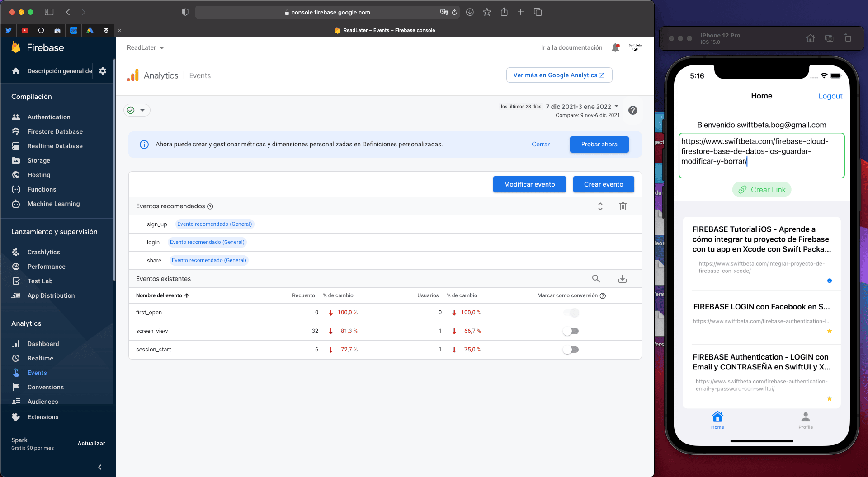Click info icon beside Eventos recomendados
Screen dimensions: 868x477
210,206
